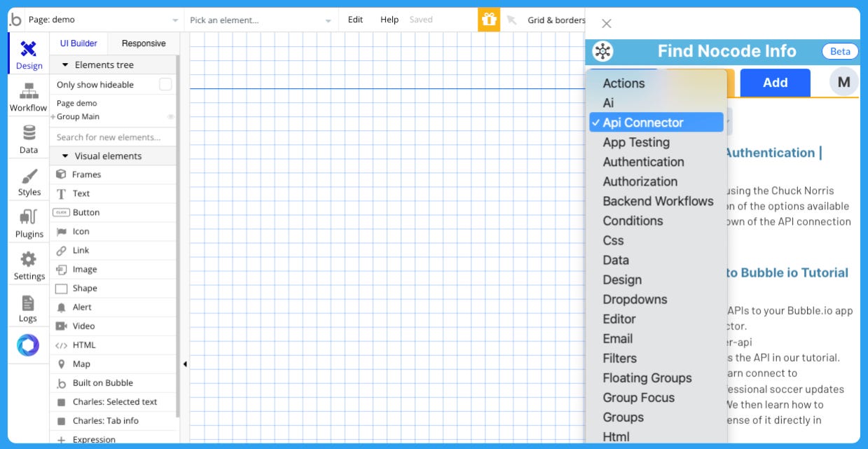Open the Plugins tab
Viewport: 868px width, 449px height.
pos(29,223)
